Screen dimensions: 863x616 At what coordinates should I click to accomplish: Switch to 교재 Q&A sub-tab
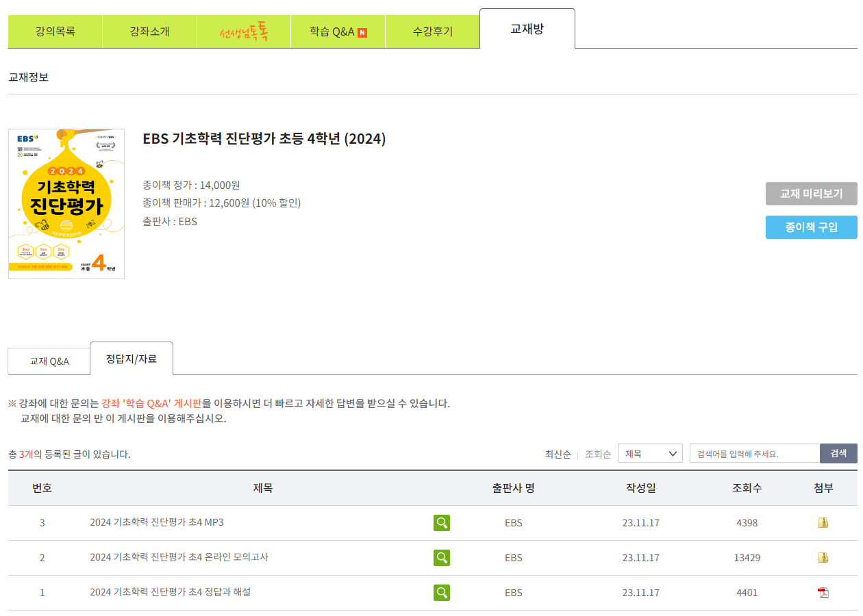point(49,361)
